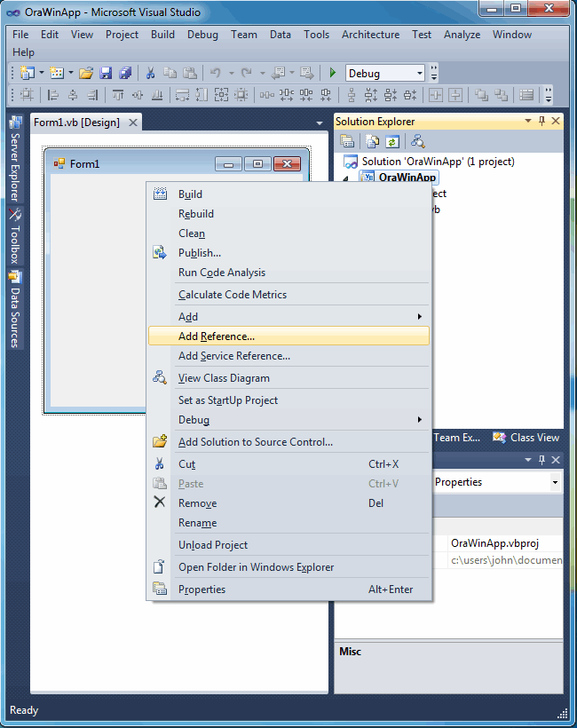Open Undo history dropdown arrow
The image size is (577, 728).
coord(231,73)
